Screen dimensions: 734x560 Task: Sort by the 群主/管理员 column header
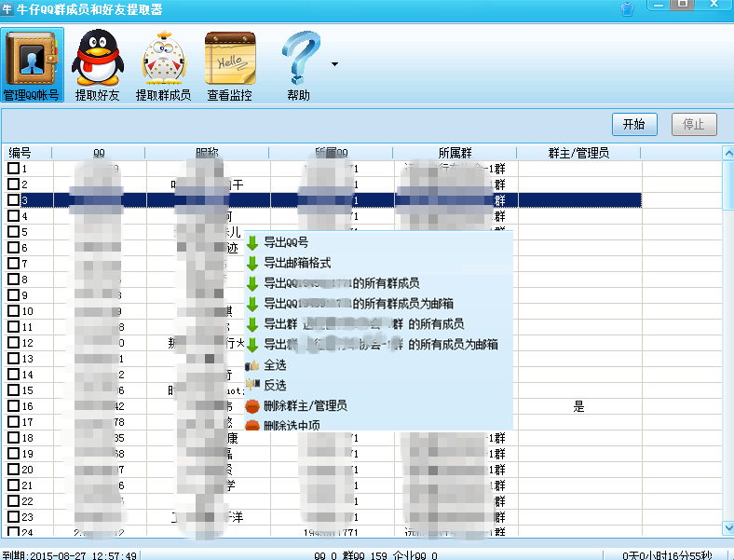(x=578, y=153)
